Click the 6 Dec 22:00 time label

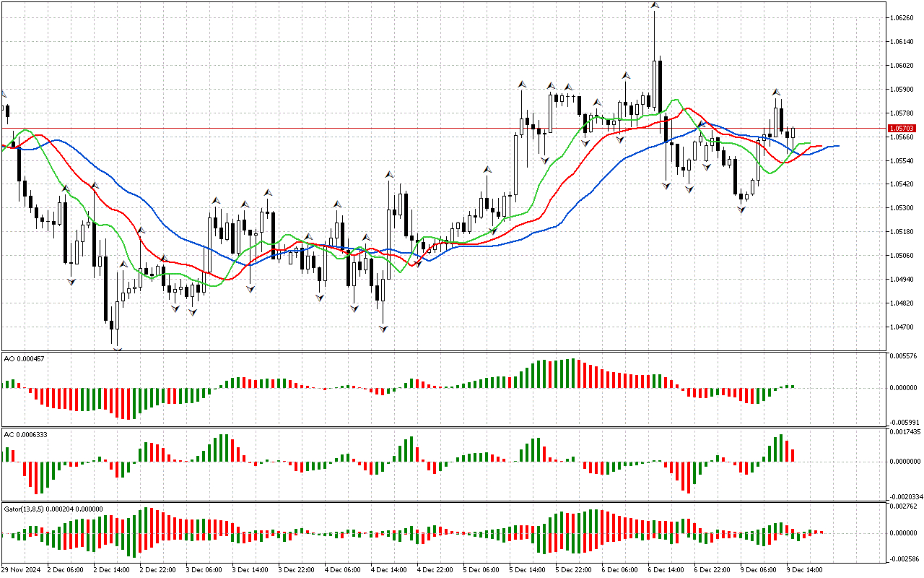pos(712,570)
